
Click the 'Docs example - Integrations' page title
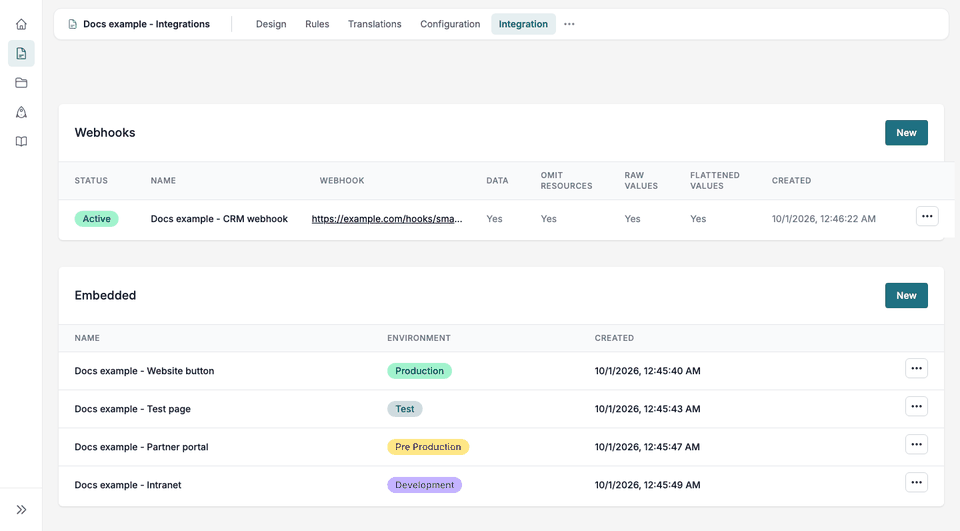pyautogui.click(x=146, y=24)
